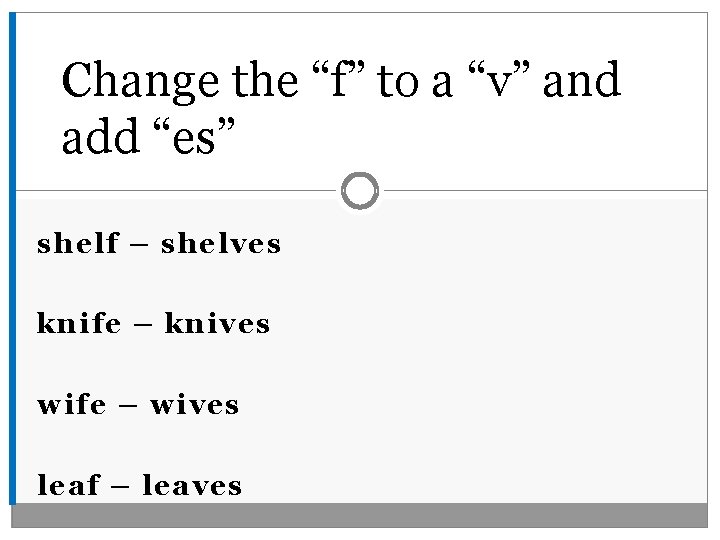Click the word "shelf"
The image size is (720, 540).
click(x=78, y=242)
